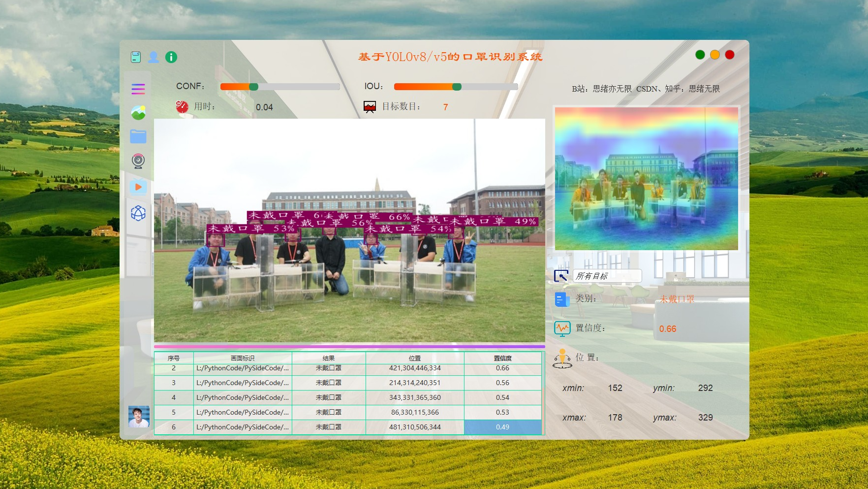Screen dimensions: 868x489
Task: Click the author avatar at sidebar bottom
Action: tap(139, 417)
